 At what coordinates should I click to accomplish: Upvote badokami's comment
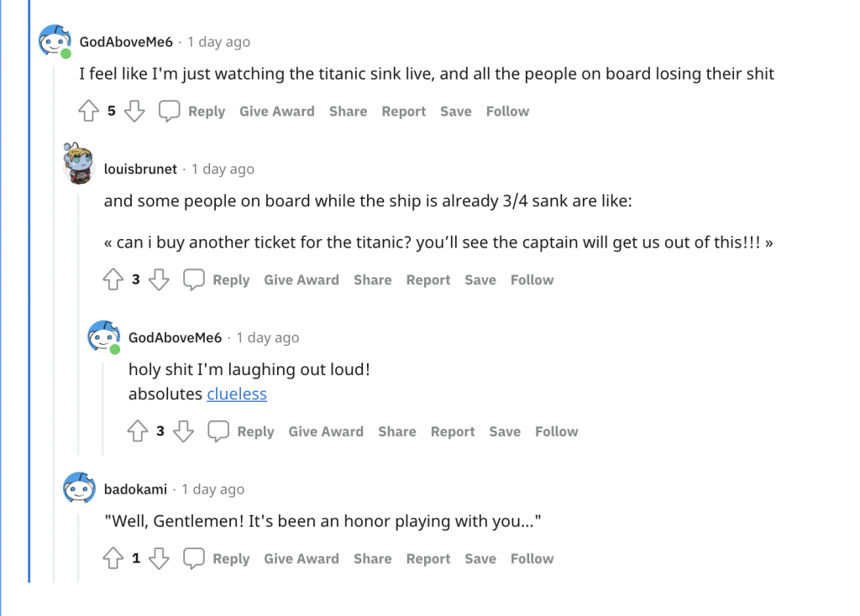tap(113, 559)
